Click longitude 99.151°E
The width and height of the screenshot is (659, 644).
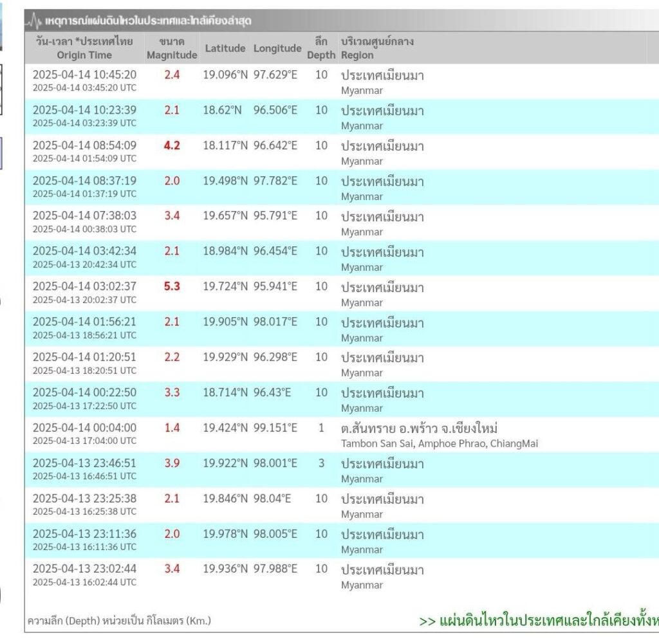click(275, 428)
